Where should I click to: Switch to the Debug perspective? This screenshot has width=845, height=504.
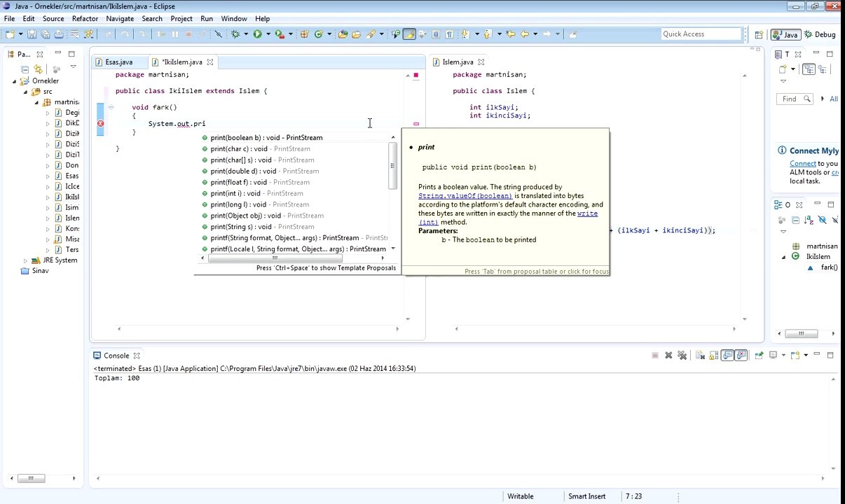tap(820, 34)
